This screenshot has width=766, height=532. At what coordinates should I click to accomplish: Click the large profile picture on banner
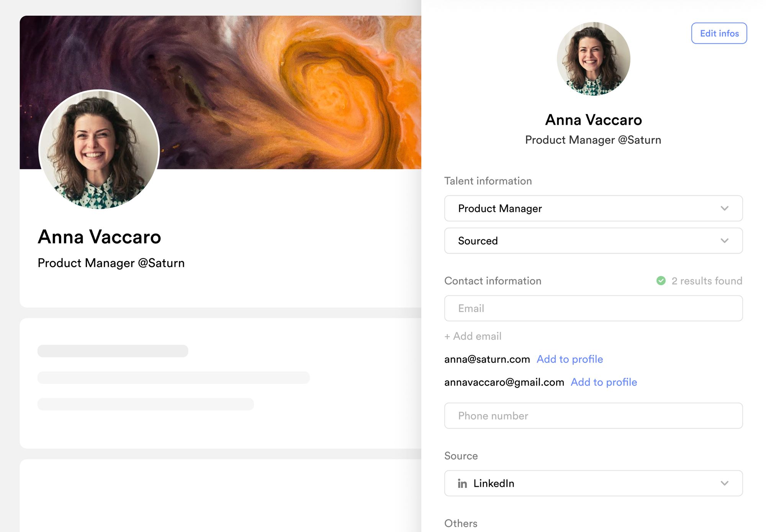coord(99,149)
